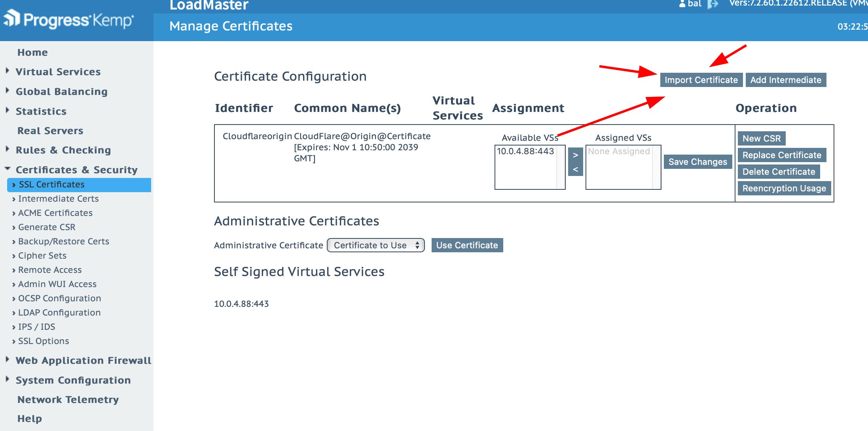Click the logout icon next to bal

point(713,4)
